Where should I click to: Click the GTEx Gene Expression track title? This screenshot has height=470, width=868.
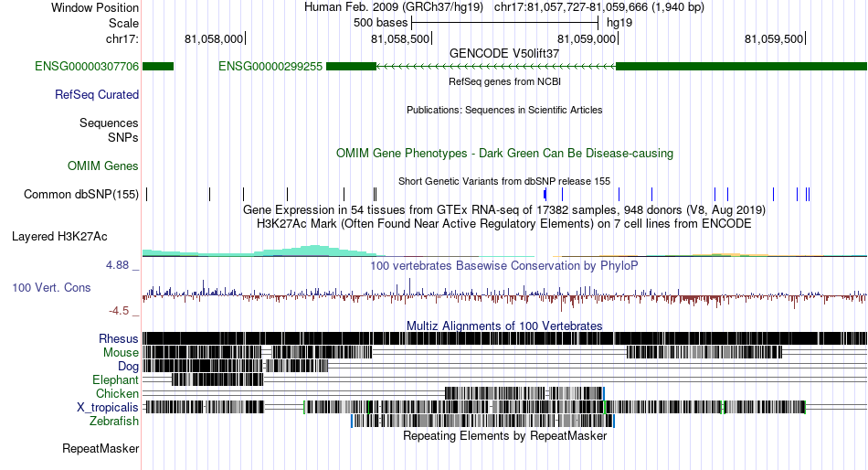[504, 210]
